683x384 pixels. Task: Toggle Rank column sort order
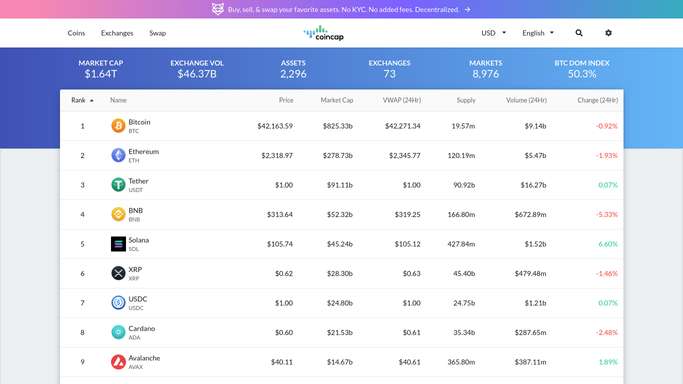click(82, 100)
